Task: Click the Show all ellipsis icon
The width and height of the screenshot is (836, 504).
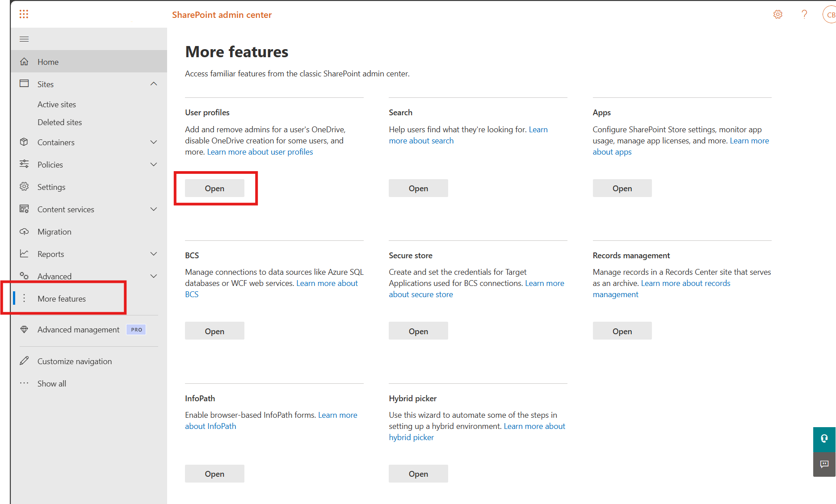Action: click(24, 383)
